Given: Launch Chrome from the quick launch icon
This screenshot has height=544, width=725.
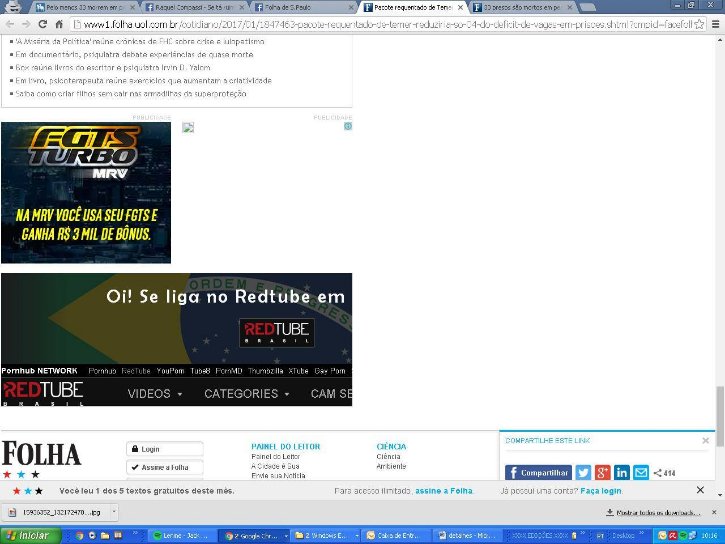Looking at the screenshot, I should (x=80, y=536).
